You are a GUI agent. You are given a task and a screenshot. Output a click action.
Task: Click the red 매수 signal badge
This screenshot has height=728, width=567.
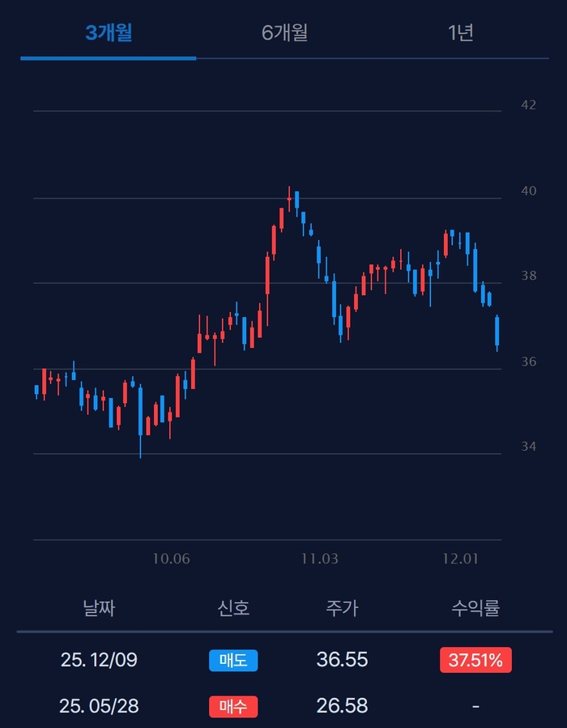click(233, 707)
